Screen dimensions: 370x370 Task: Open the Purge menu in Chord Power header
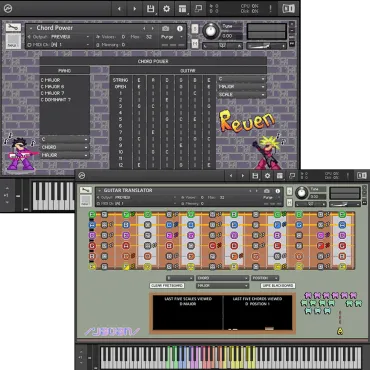click(172, 37)
